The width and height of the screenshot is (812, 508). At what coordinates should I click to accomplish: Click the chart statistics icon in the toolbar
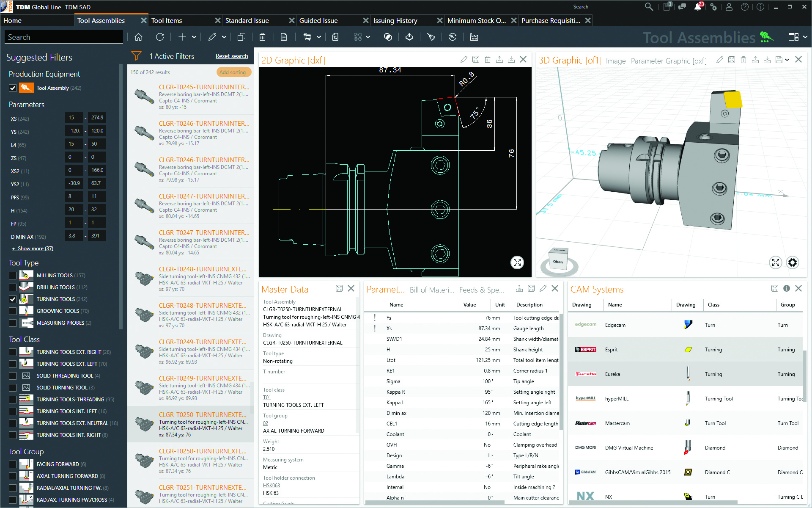(x=474, y=37)
